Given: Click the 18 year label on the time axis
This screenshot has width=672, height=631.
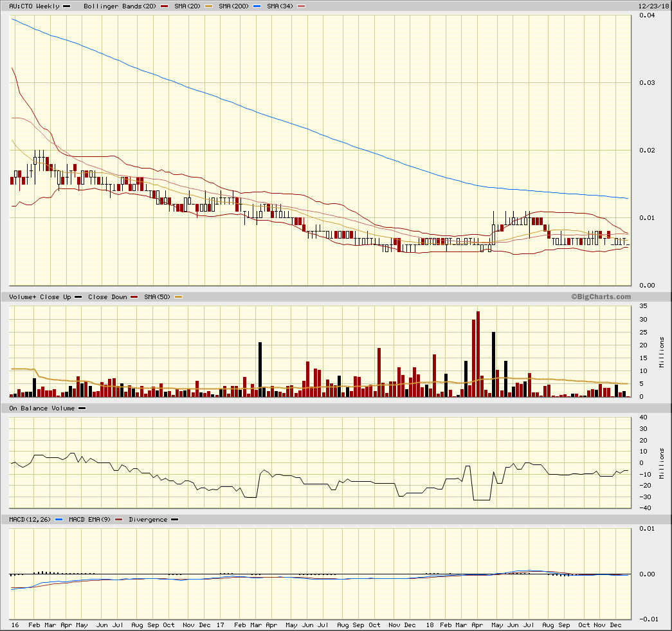Looking at the screenshot, I should click(x=430, y=625).
